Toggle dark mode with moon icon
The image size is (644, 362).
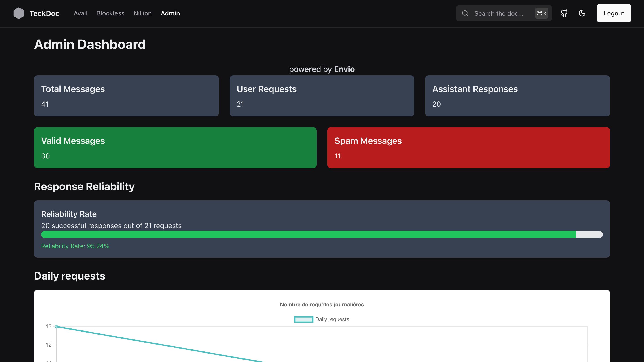click(x=582, y=13)
